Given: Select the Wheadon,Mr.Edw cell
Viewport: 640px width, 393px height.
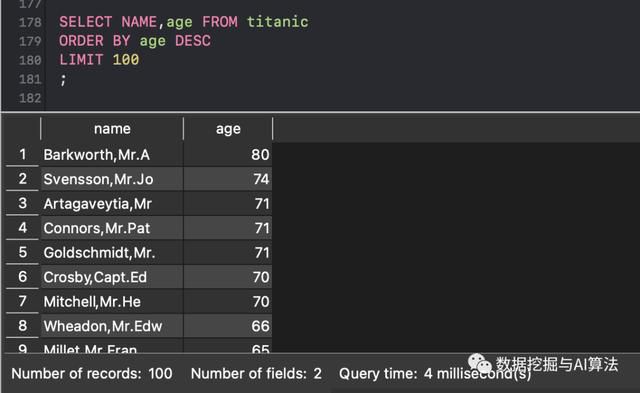Looking at the screenshot, I should pyautogui.click(x=112, y=326).
